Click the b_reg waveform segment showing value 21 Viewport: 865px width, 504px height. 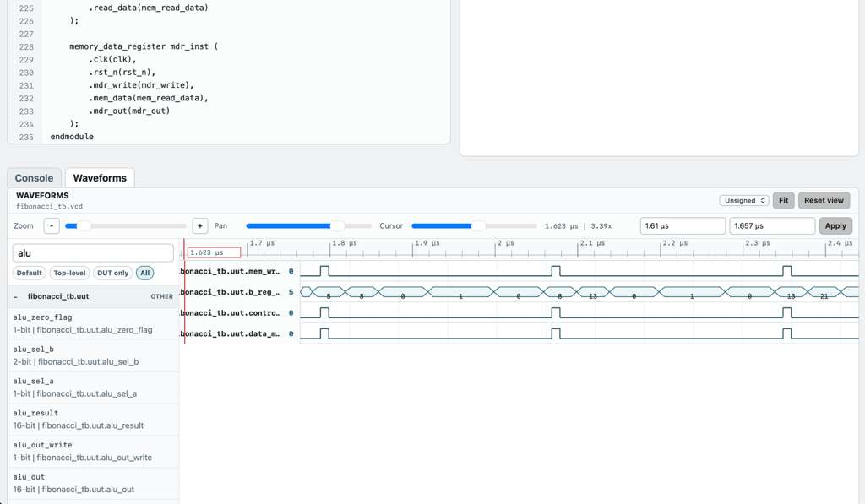click(x=824, y=292)
